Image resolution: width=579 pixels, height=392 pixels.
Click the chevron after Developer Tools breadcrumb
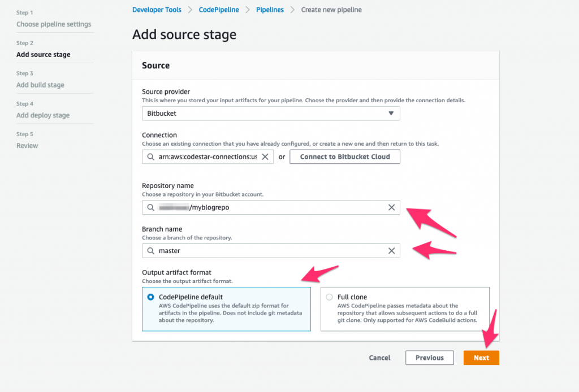(189, 10)
